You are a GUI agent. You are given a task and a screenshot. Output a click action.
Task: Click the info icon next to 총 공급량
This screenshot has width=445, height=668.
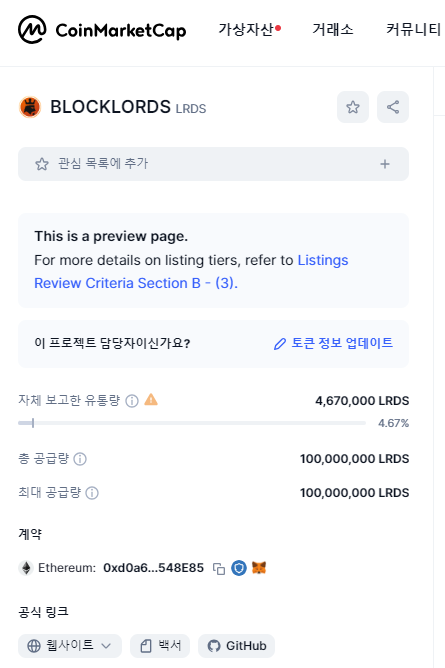(80, 459)
